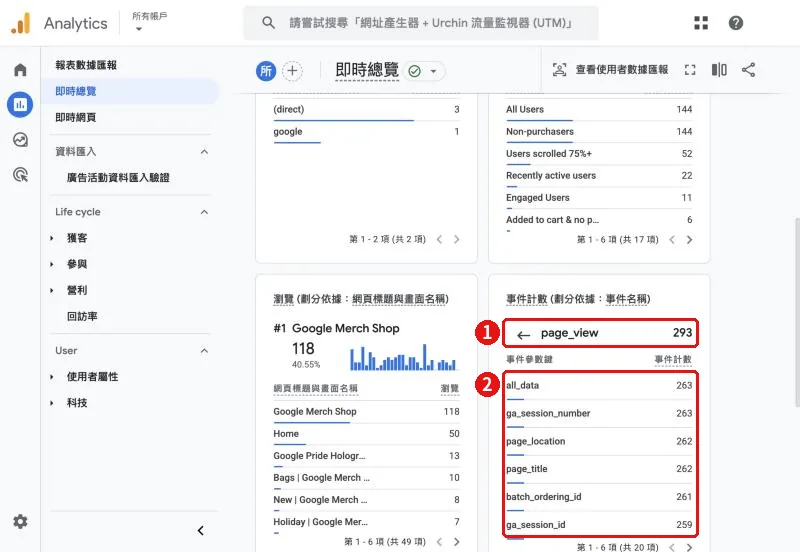This screenshot has height=552, width=800.
Task: Select batch_ordering_id parameter row
Action: pyautogui.click(x=599, y=497)
